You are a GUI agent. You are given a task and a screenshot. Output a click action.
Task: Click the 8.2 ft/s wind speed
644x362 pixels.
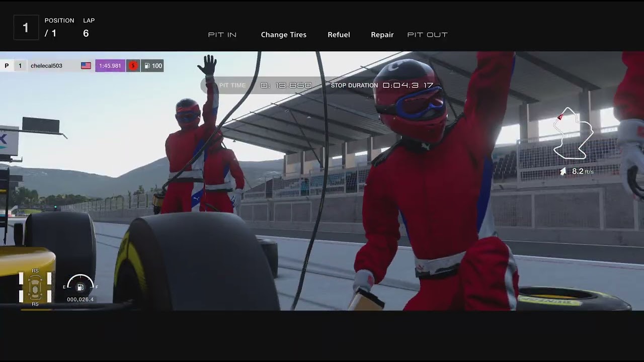(583, 171)
